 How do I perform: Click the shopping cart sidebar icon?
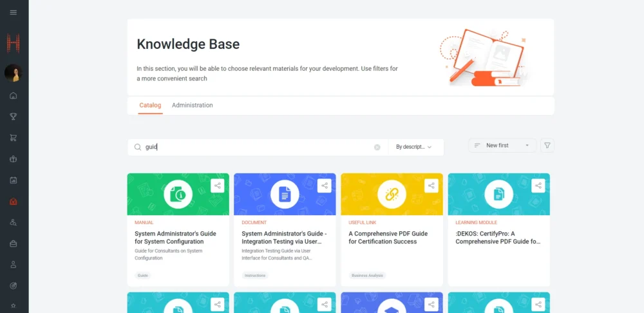coord(14,138)
